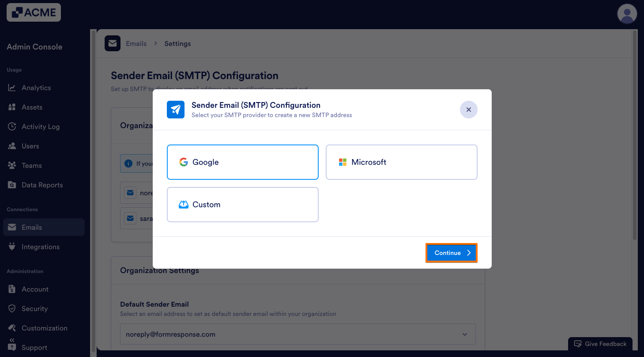Open the Users menu item
The width and height of the screenshot is (644, 357).
(30, 146)
